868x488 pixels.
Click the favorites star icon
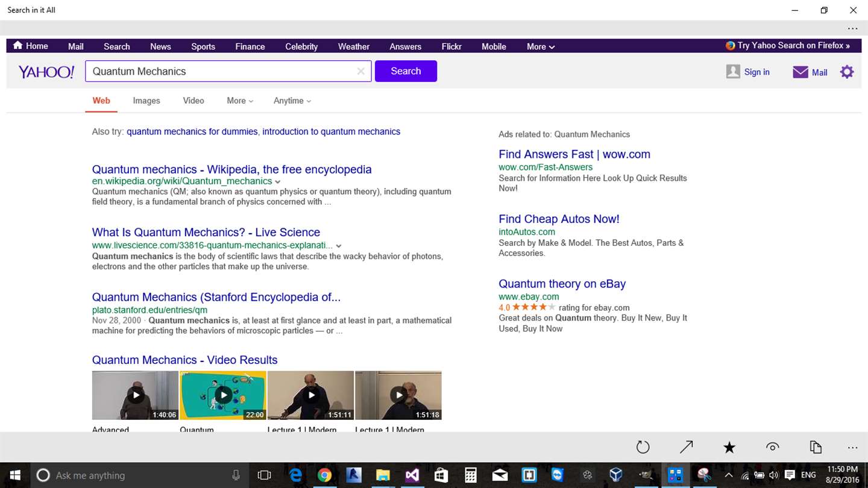(729, 447)
